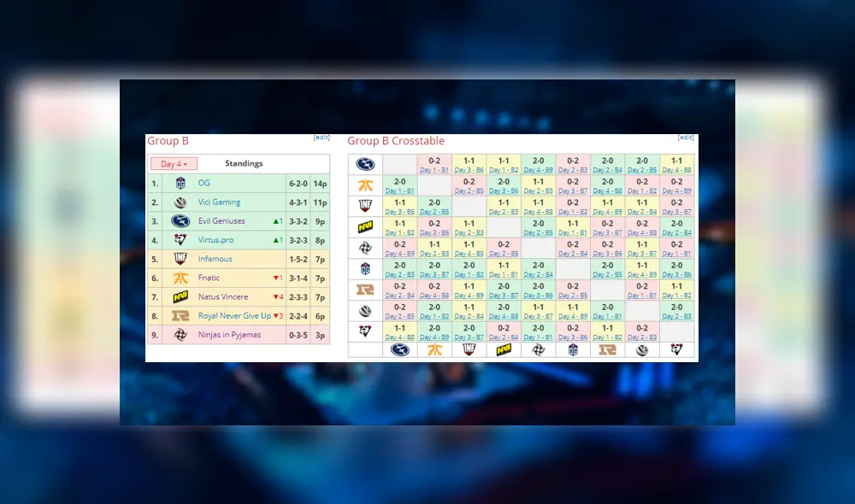
Task: Open Natus Vincere team name link
Action: [x=221, y=297]
